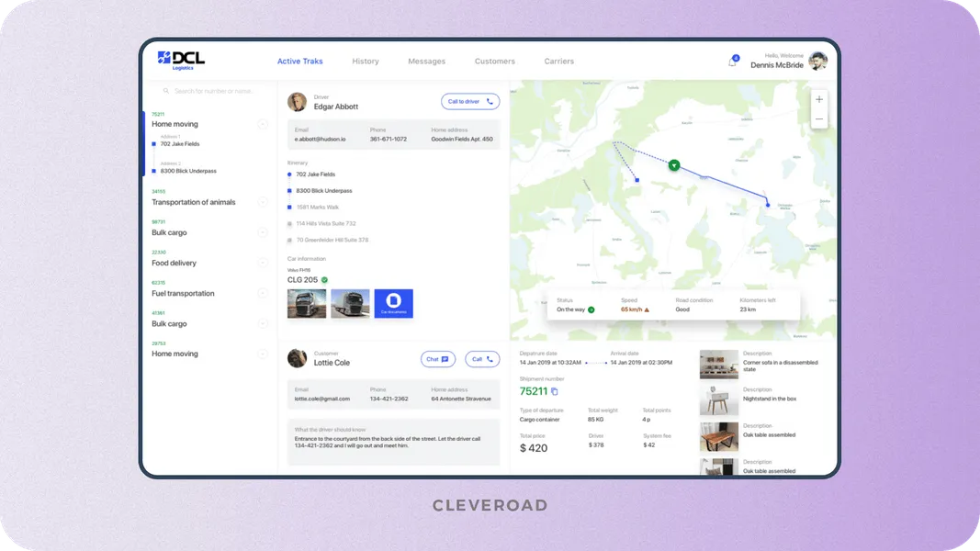Expand the Food delivery item
The image size is (980, 551).
[x=263, y=263]
